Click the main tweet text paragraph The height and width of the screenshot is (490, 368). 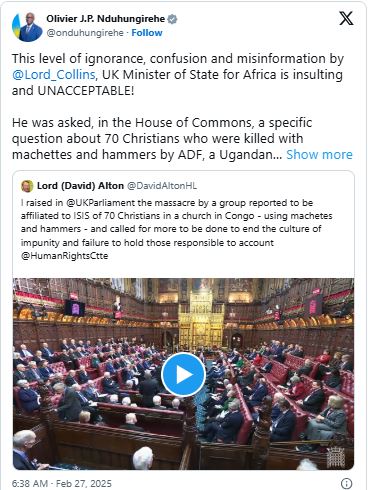(x=182, y=106)
